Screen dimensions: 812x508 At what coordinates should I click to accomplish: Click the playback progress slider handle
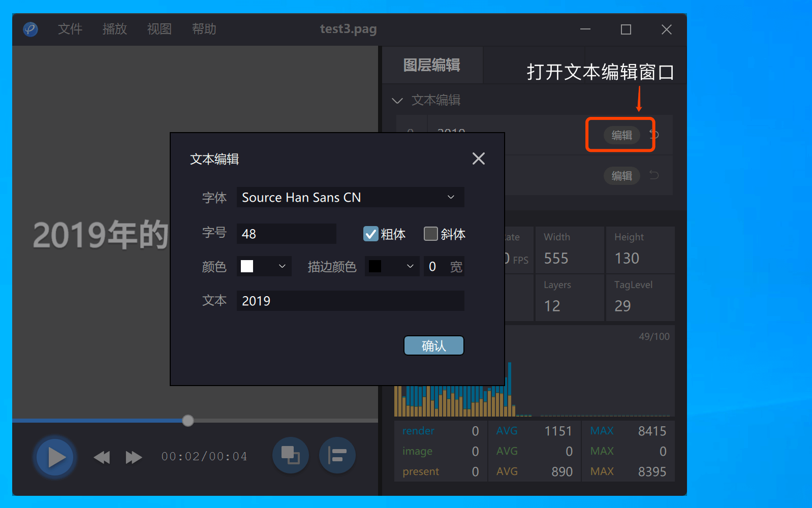click(188, 421)
